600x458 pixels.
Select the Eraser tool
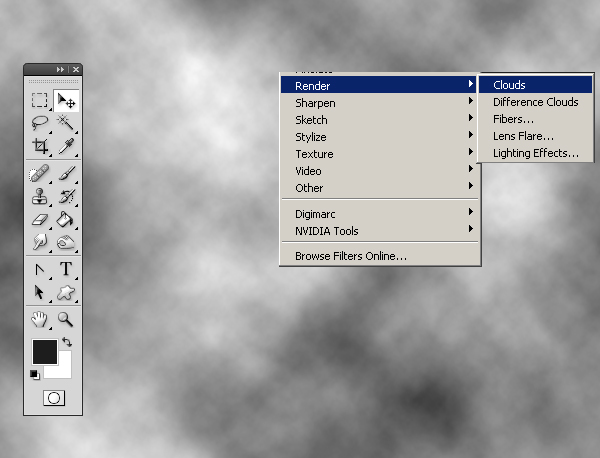[39, 219]
